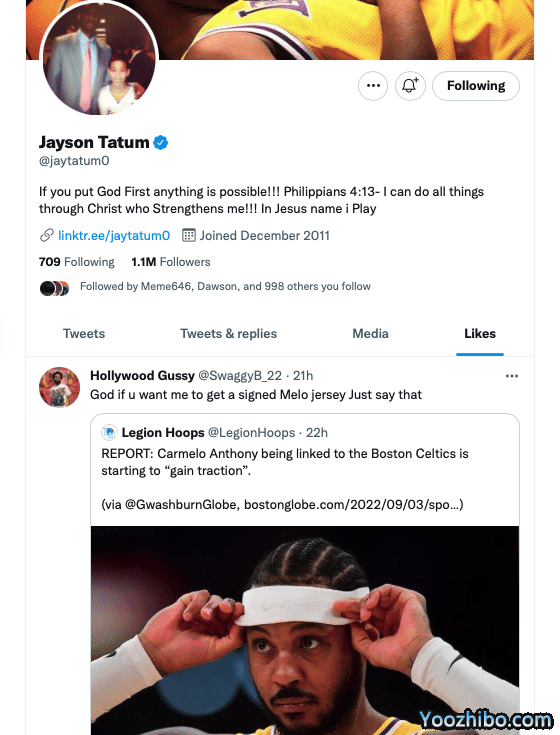Image resolution: width=560 pixels, height=735 pixels.
Task: Open the 1.1M Followers list
Action: point(171,262)
